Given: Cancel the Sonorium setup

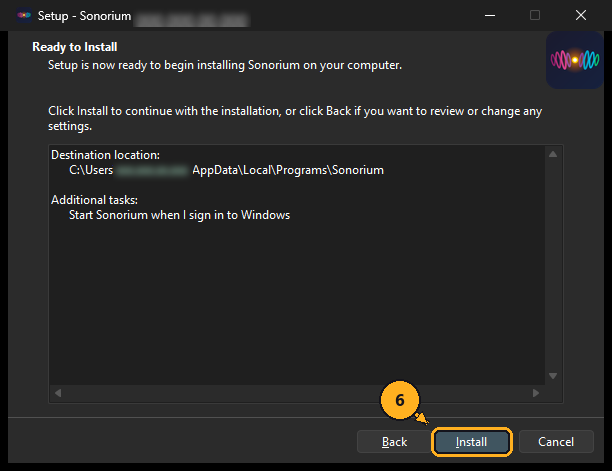Looking at the screenshot, I should pyautogui.click(x=556, y=442).
